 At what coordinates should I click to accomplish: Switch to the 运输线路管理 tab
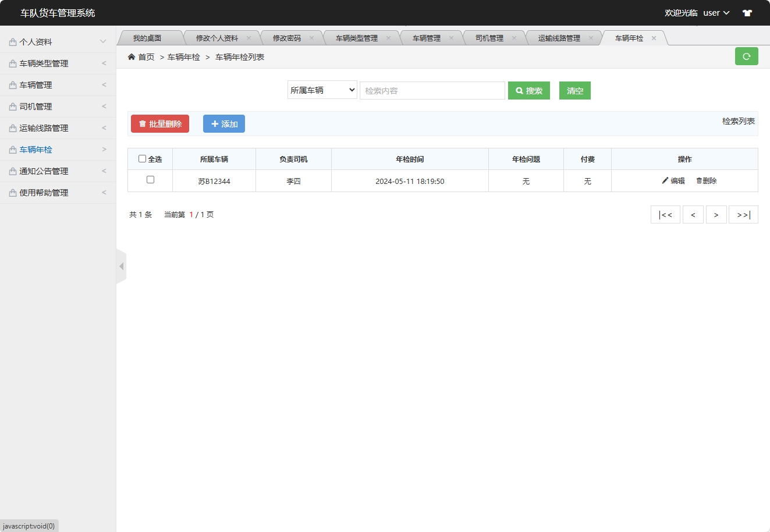click(560, 37)
